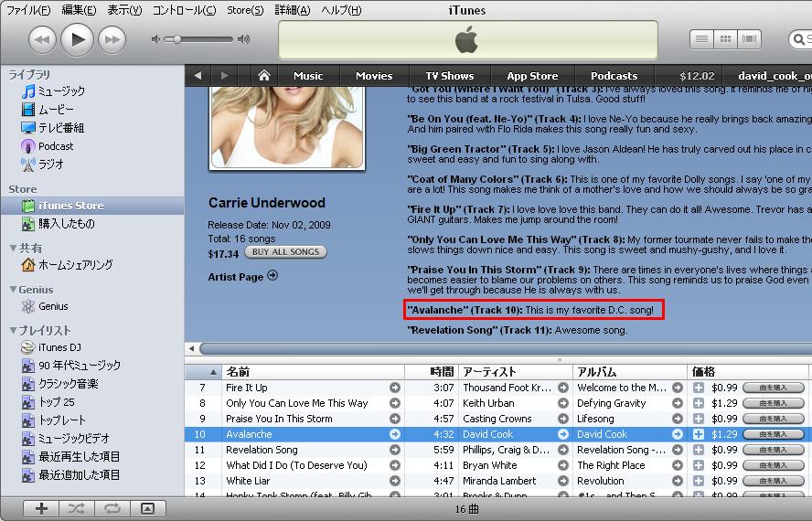Open the コントロール(C) menu

[x=185, y=10]
